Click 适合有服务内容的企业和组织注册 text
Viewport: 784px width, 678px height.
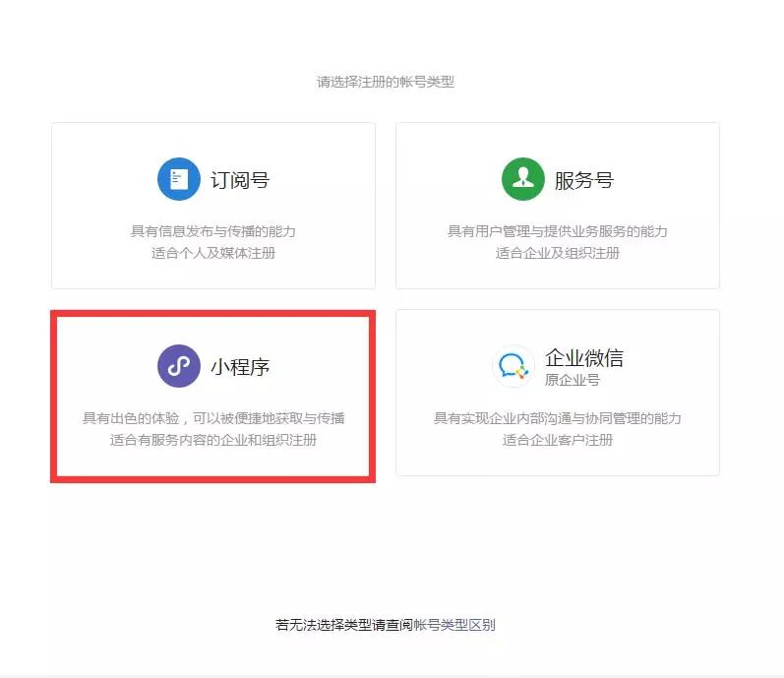[213, 440]
